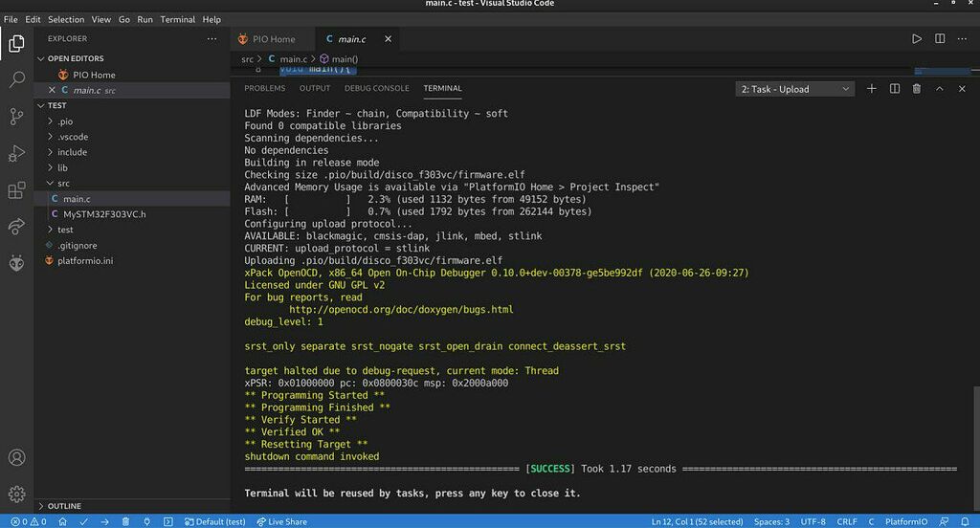Create a new terminal with plus icon
The image size is (980, 528).
click(x=871, y=89)
